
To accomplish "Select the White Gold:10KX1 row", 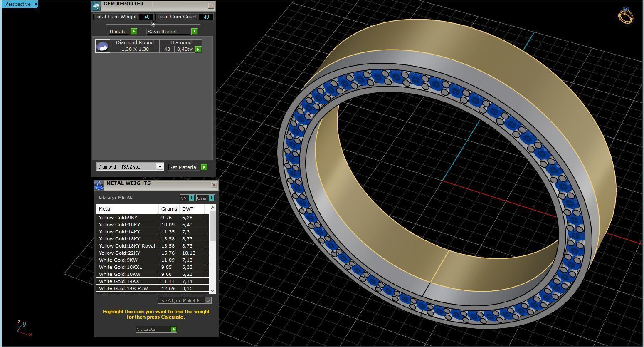I will 153,267.
